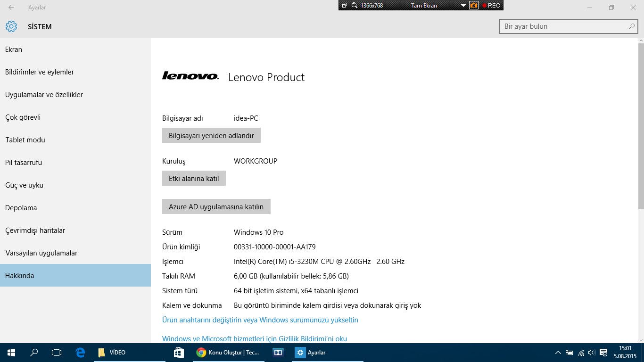Launch Microsoft Edge from the taskbar
The image size is (644, 362).
click(81, 353)
